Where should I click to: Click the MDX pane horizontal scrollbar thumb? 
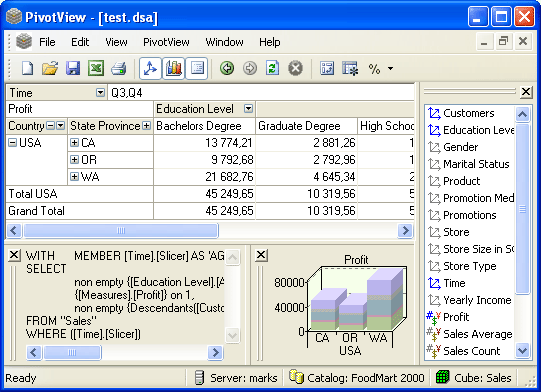(72, 352)
